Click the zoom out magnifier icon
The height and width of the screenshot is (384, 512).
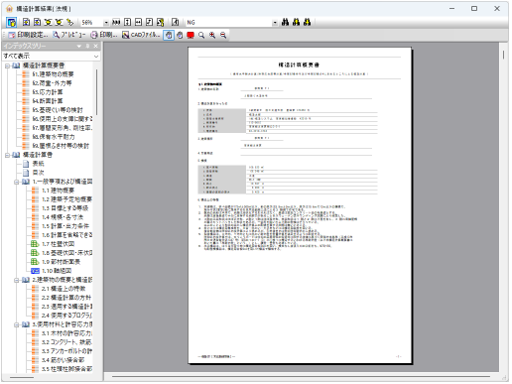[x=223, y=35]
